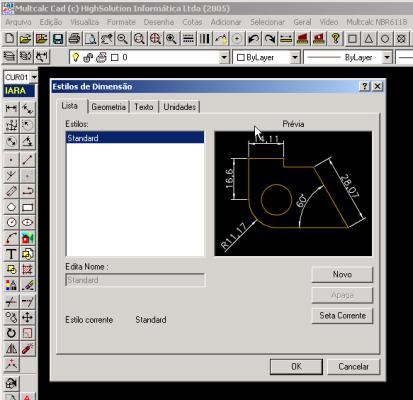Click the Open folder icon
The image size is (413, 400).
click(x=25, y=39)
